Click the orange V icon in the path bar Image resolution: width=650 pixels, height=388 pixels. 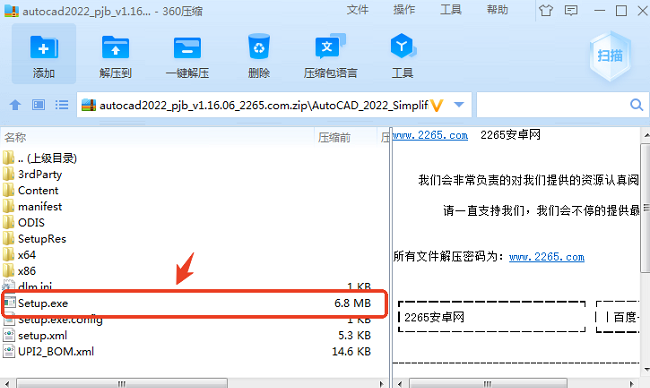point(437,105)
